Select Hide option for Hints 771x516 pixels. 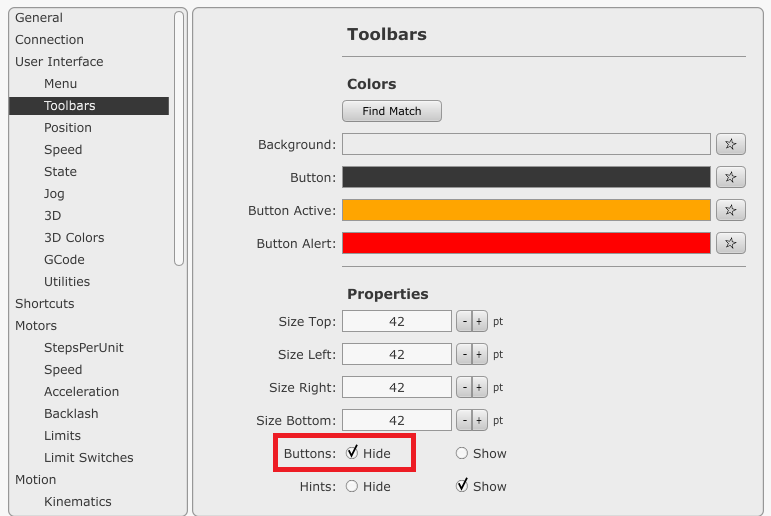tap(352, 486)
